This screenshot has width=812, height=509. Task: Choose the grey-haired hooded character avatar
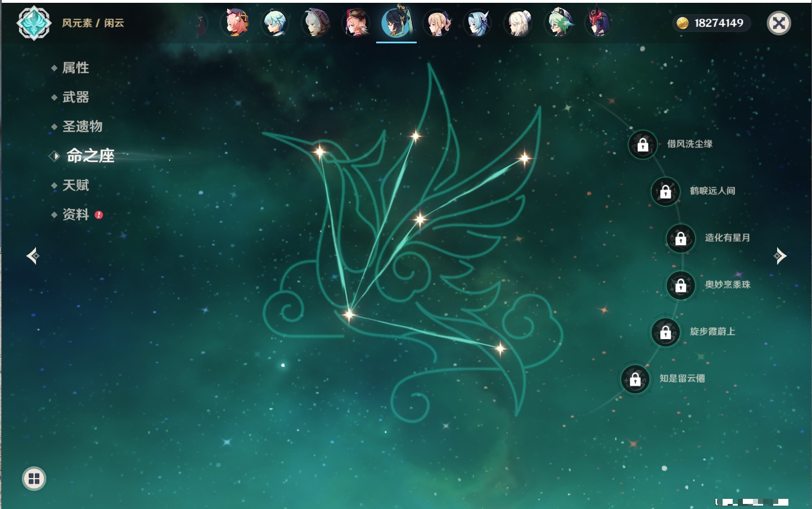pos(316,23)
